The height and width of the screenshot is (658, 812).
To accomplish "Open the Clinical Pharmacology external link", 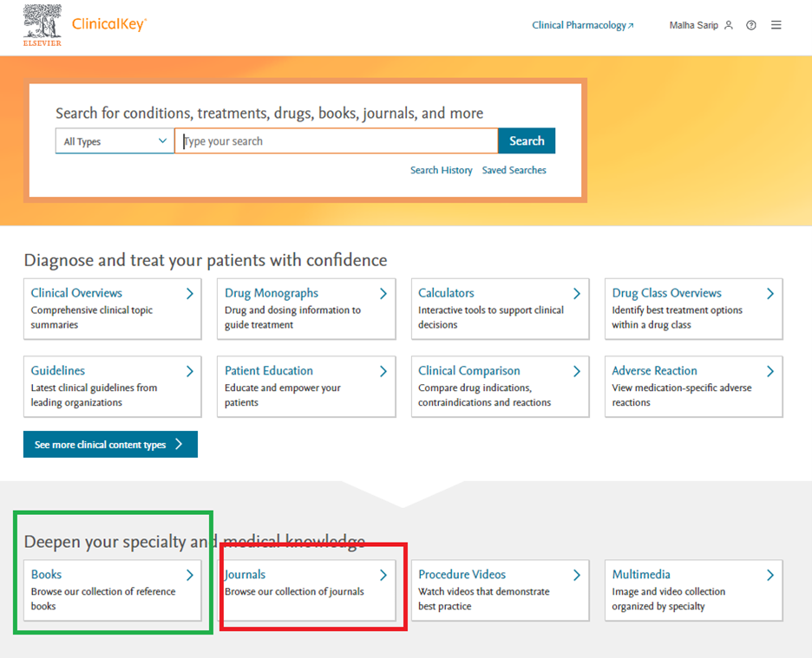I will tap(582, 25).
